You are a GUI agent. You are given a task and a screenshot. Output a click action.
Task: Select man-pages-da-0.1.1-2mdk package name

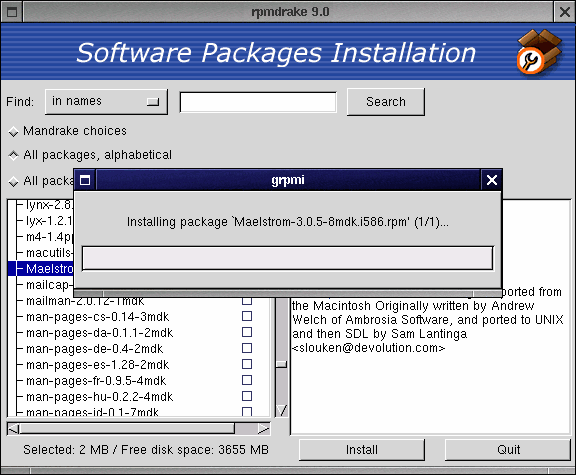coord(100,333)
